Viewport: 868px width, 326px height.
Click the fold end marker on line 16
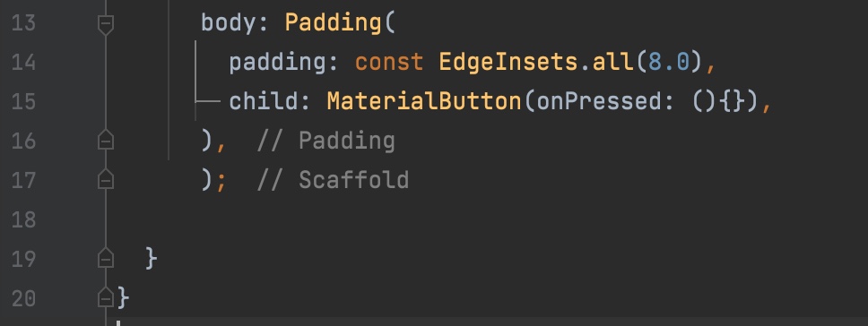[x=106, y=141]
